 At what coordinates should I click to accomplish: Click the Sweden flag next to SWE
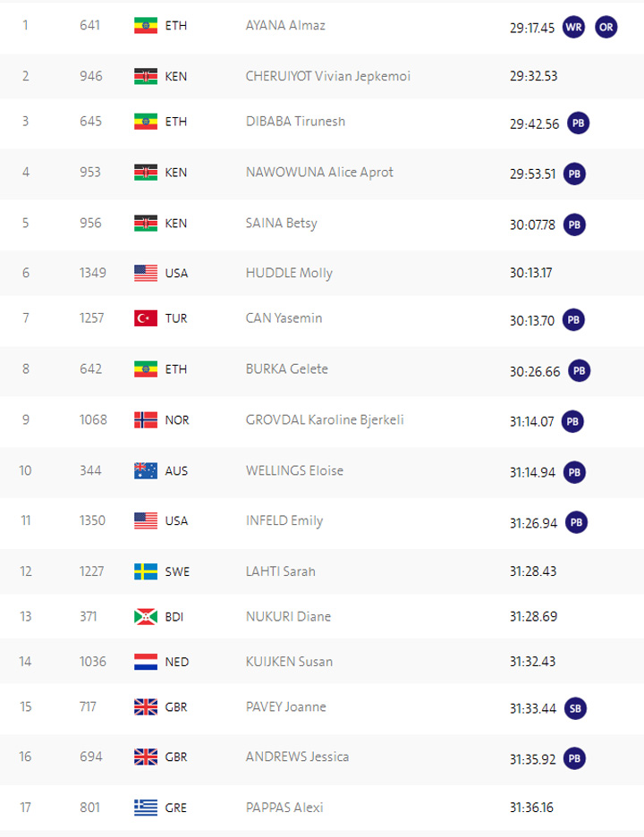click(x=146, y=571)
